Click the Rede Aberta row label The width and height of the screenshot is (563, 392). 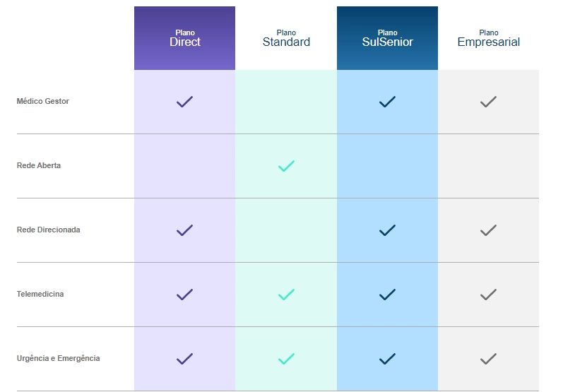coord(39,166)
